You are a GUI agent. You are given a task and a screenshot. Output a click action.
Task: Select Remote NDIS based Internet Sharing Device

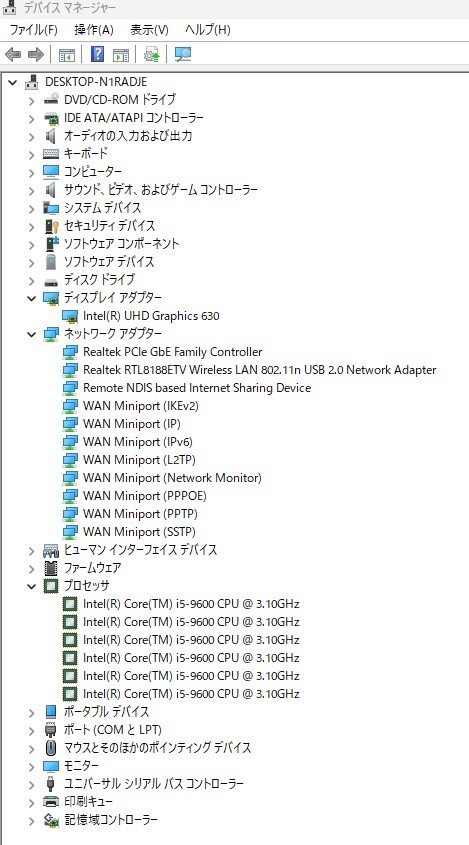(197, 388)
